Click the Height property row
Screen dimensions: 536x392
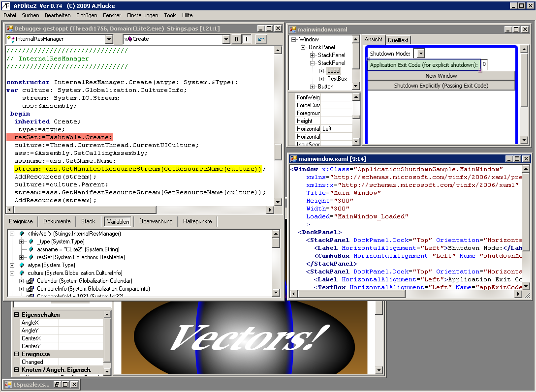(324, 121)
